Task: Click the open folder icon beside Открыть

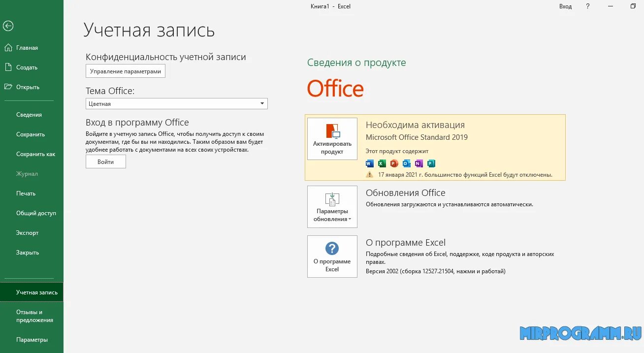Action: [x=8, y=87]
